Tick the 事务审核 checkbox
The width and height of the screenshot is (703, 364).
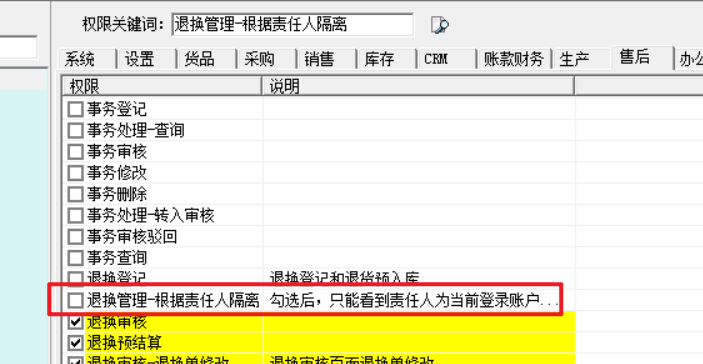tap(75, 152)
